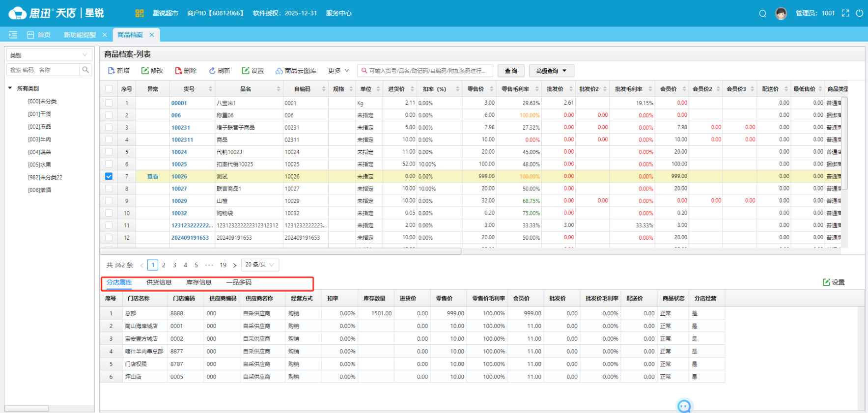Screen dimensions: 868x413
Task: Click the 刷新 refresh icon
Action: coord(212,71)
